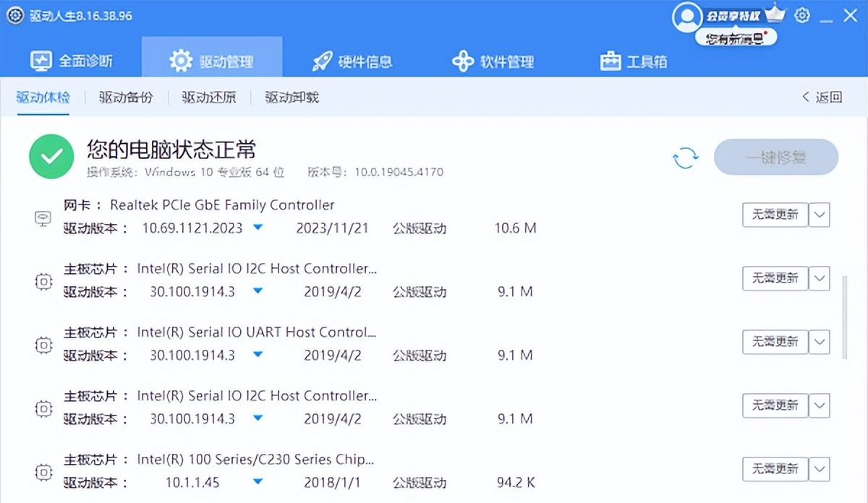868x503 pixels.
Task: Select the 驱动卸载 sub-tab
Action: coord(292,98)
